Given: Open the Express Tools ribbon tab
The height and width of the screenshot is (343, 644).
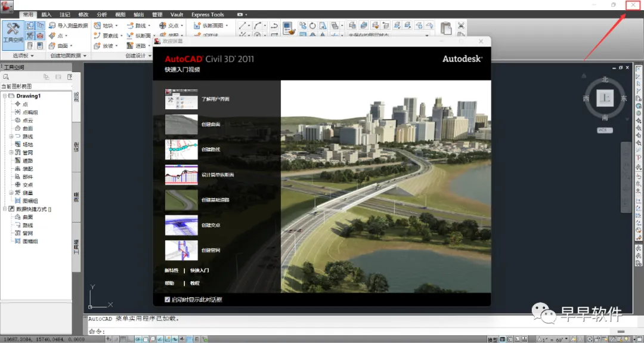Looking at the screenshot, I should (x=208, y=14).
